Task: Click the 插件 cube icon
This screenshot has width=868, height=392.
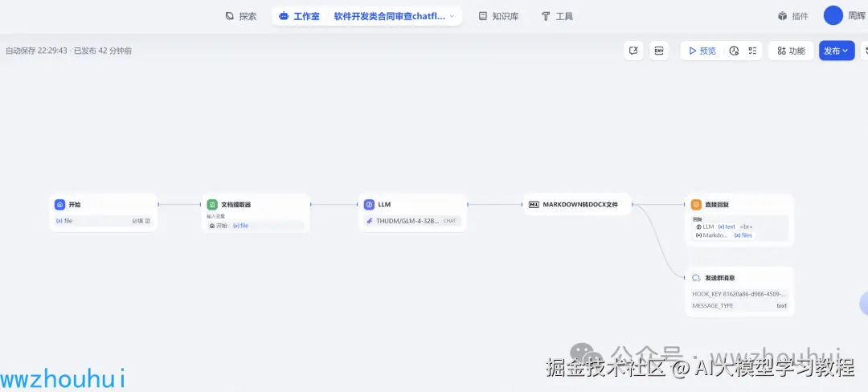Action: (x=782, y=16)
